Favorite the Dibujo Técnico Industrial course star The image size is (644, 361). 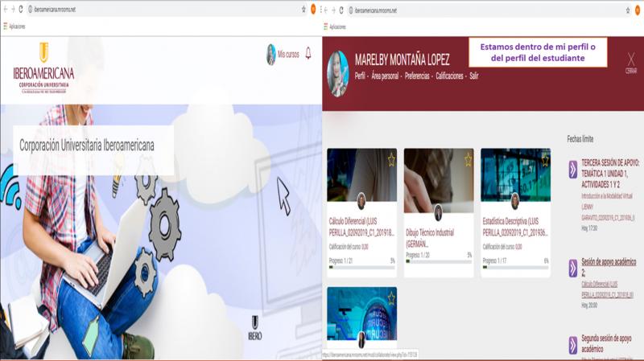click(468, 159)
